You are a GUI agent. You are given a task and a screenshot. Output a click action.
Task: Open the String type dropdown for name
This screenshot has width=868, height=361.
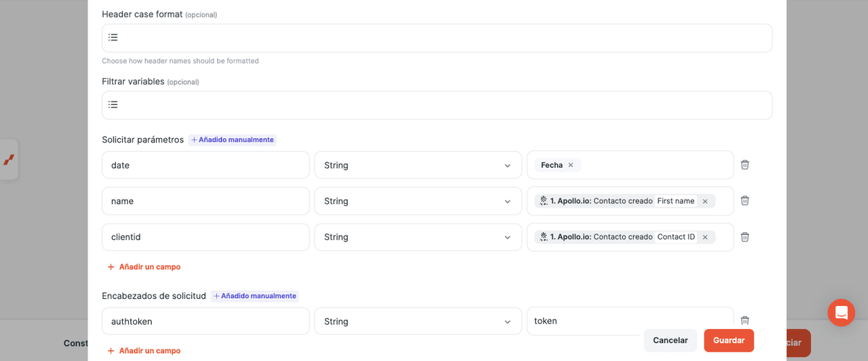[418, 201]
